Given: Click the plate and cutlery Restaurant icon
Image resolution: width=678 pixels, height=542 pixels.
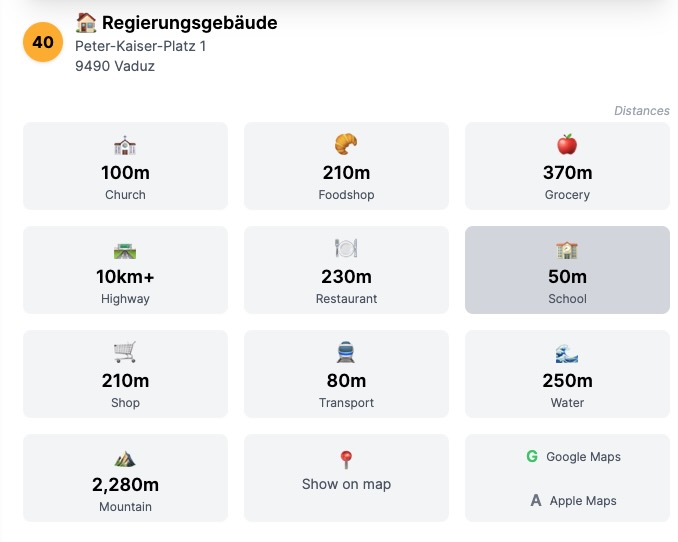Looking at the screenshot, I should (346, 248).
